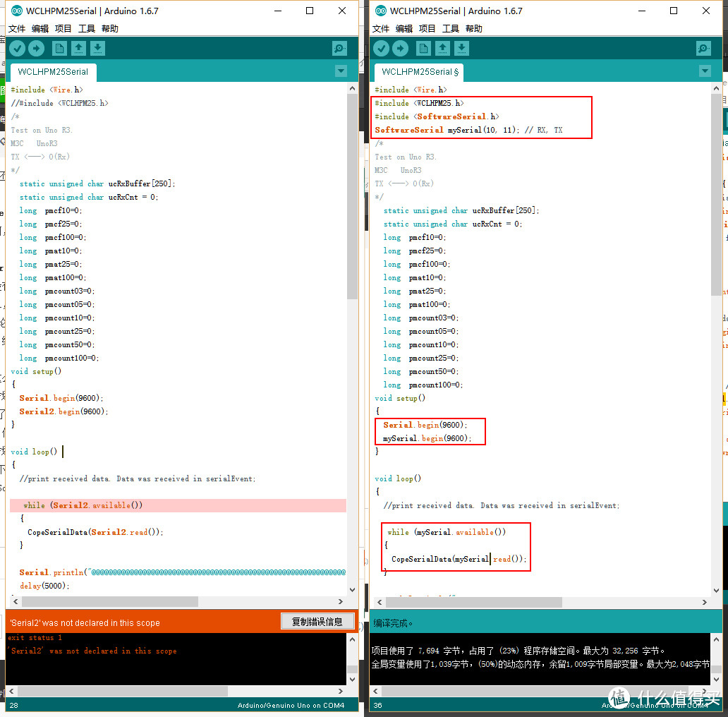Viewport: 728px width, 717px height.
Task: Open Serial Monitor icon in right Arduino window
Action: 704,48
